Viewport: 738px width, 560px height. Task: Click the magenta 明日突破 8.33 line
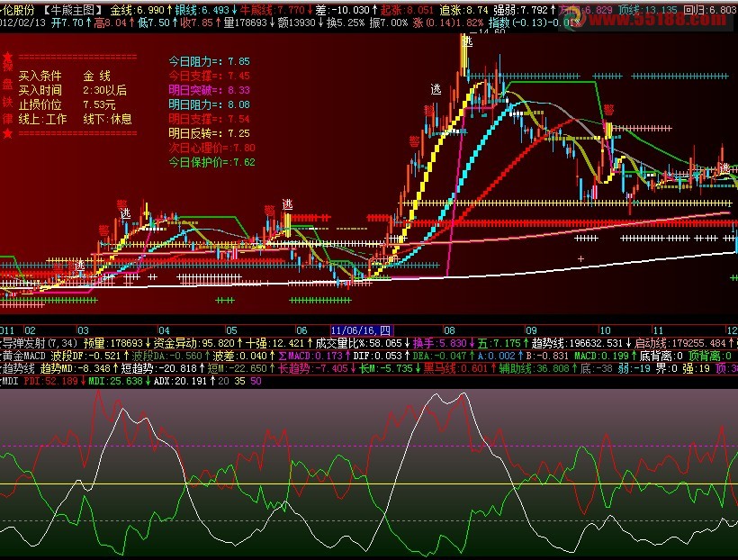click(210, 90)
